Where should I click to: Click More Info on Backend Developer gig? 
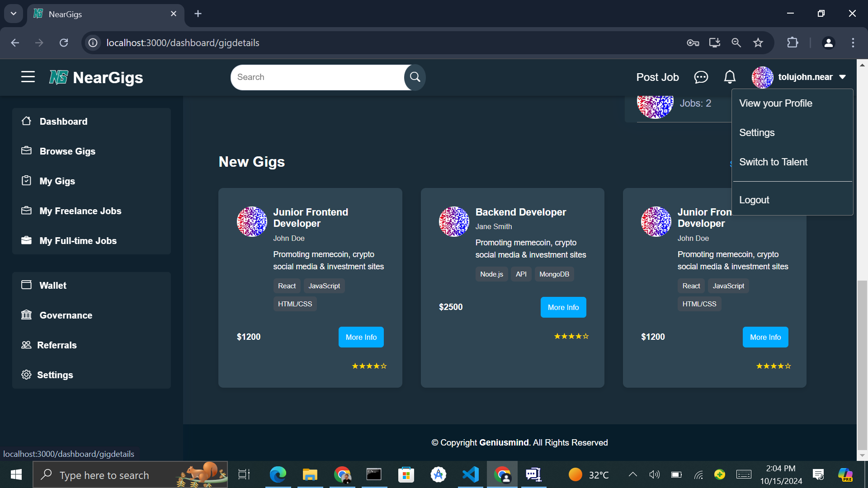pos(563,307)
